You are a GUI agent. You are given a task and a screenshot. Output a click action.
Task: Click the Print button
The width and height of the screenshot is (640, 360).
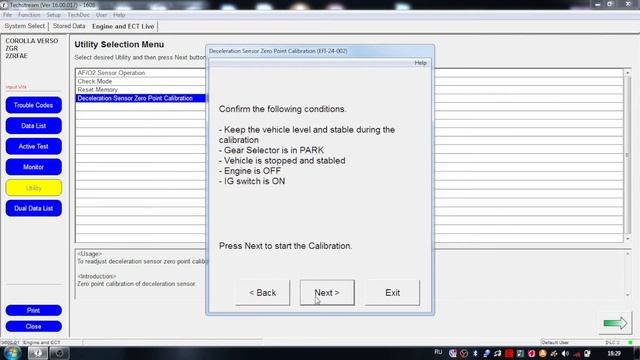click(x=33, y=310)
